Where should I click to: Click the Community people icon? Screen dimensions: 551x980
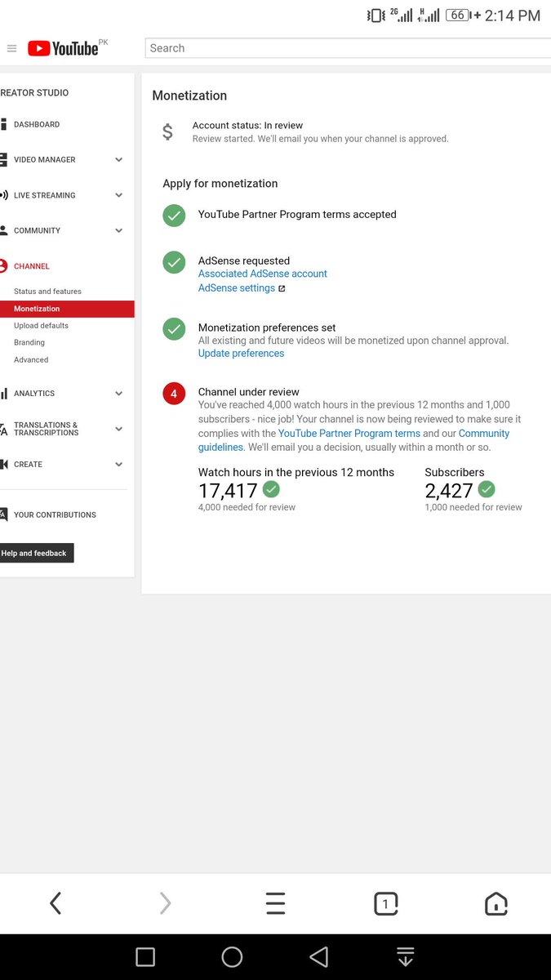3,230
